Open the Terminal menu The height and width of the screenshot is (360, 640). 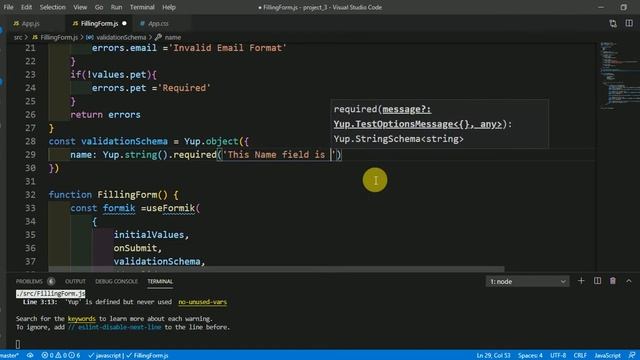click(x=142, y=7)
